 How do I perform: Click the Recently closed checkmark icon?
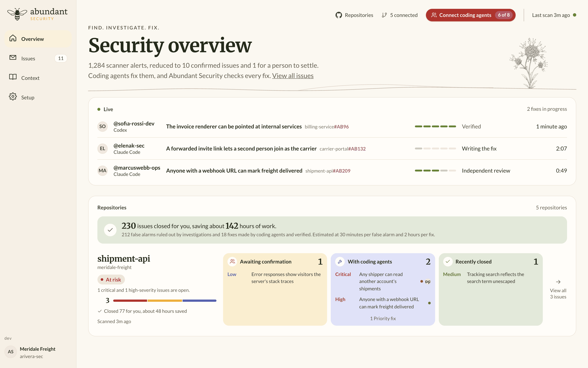448,262
